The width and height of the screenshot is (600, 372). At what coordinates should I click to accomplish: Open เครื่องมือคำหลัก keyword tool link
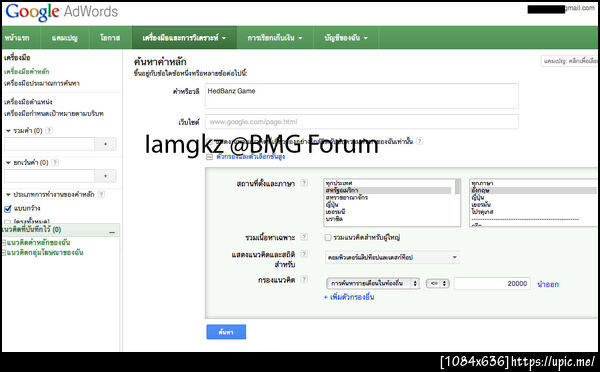(x=27, y=72)
